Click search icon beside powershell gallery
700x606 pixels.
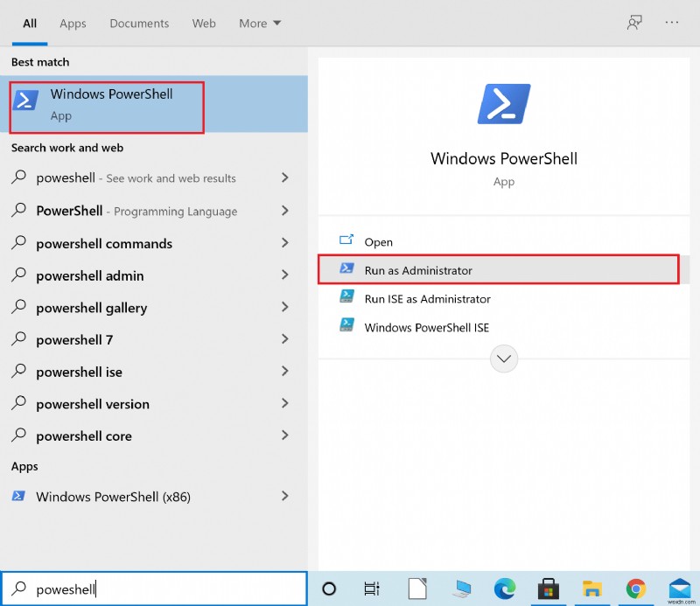(x=18, y=307)
